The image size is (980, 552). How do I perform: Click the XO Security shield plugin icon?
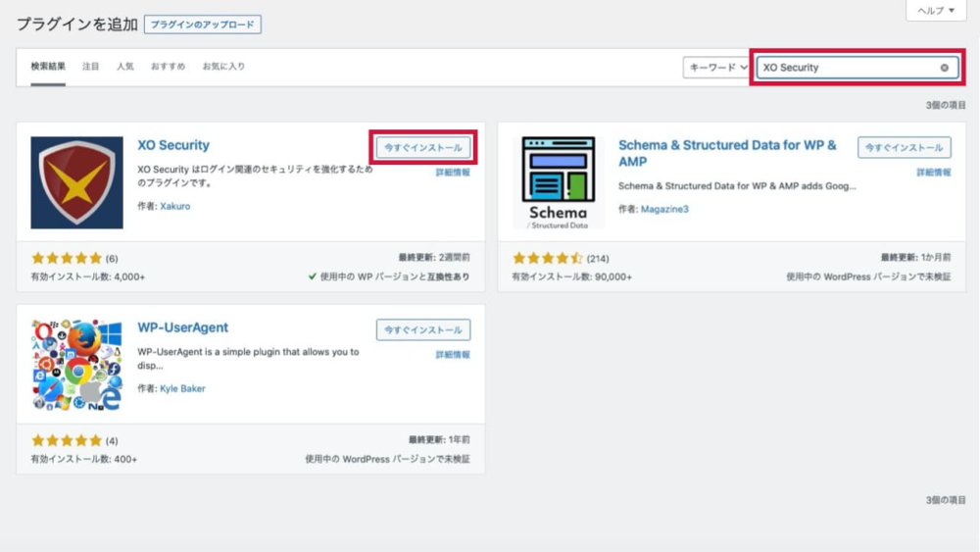pyautogui.click(x=76, y=182)
